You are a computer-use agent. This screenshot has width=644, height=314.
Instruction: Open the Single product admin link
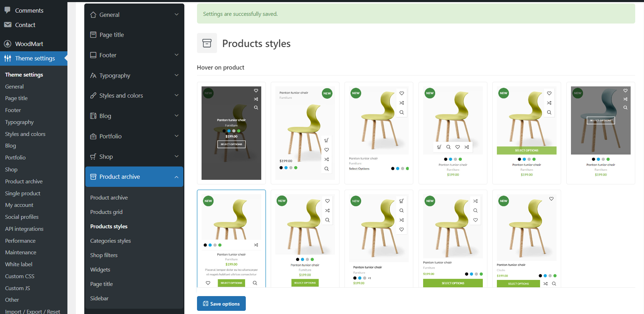pyautogui.click(x=23, y=194)
